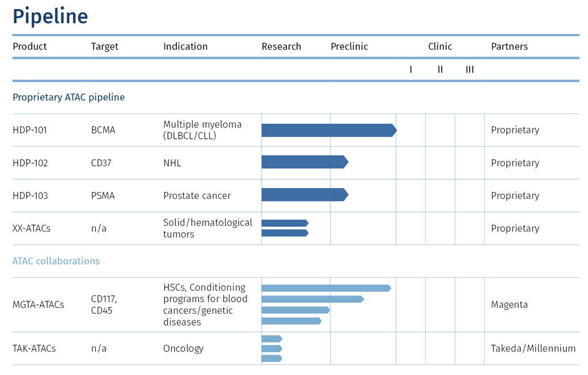Click the Magenta partner label
The width and height of the screenshot is (588, 375).
(x=509, y=305)
